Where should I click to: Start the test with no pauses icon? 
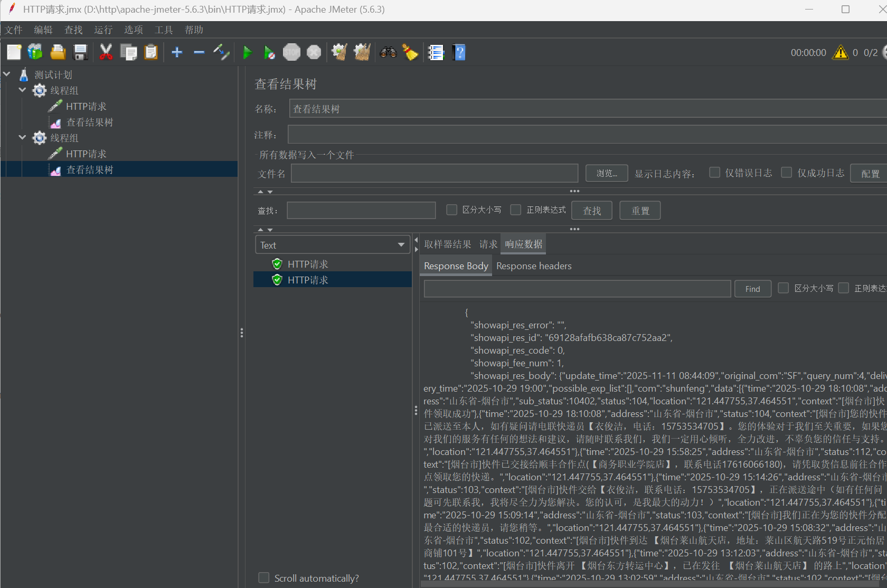(269, 52)
